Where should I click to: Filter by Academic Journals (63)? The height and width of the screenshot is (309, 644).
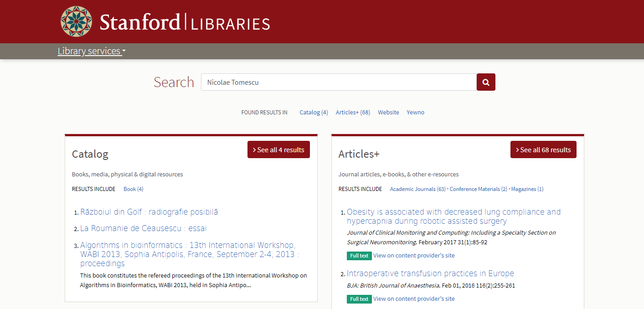(x=417, y=189)
